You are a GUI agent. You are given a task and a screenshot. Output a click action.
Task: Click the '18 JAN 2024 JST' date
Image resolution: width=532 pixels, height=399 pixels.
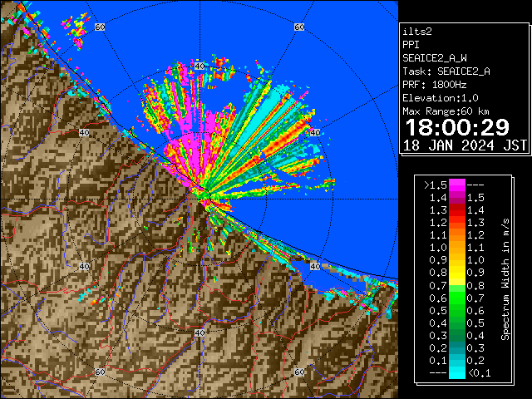click(465, 145)
